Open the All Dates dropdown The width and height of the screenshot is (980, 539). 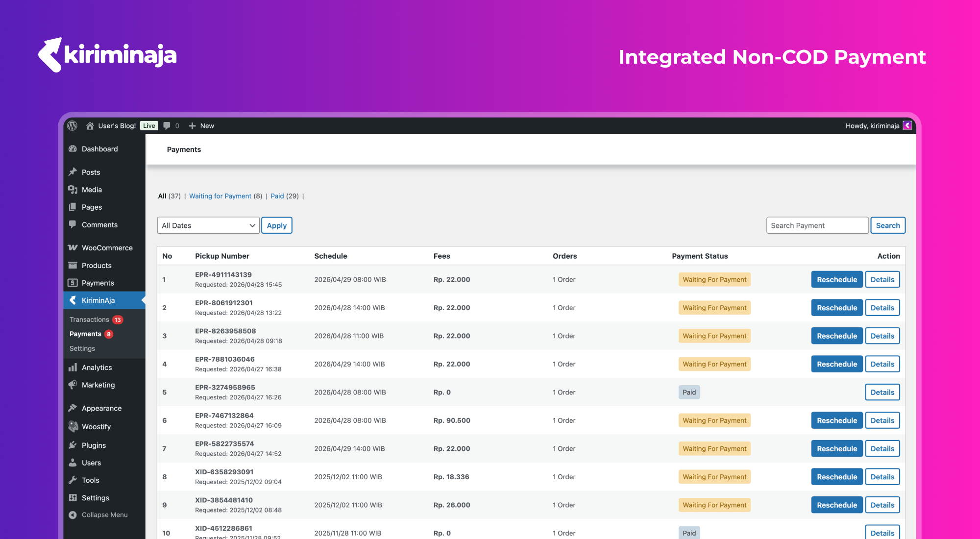tap(208, 225)
